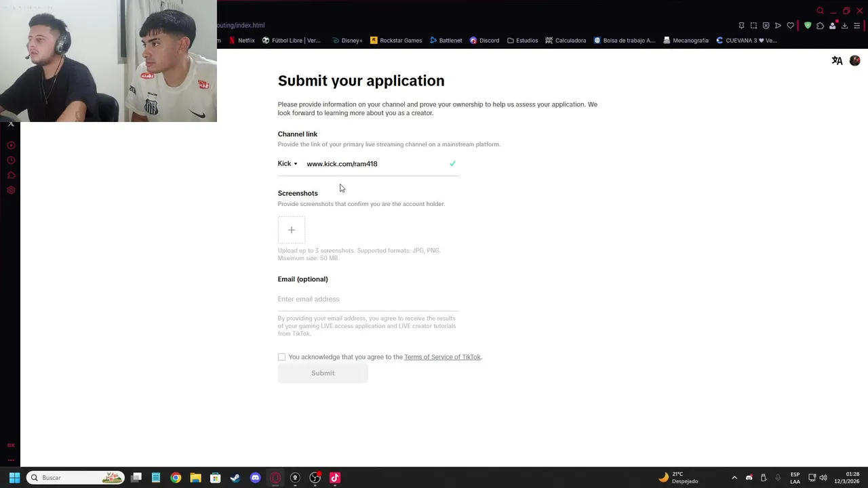
Task: Tick the Terms of Service agreement checkbox
Action: [281, 357]
